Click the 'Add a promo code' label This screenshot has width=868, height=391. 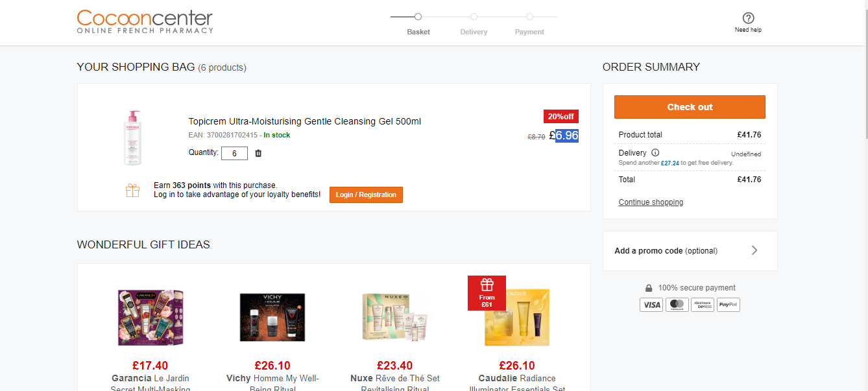click(649, 251)
